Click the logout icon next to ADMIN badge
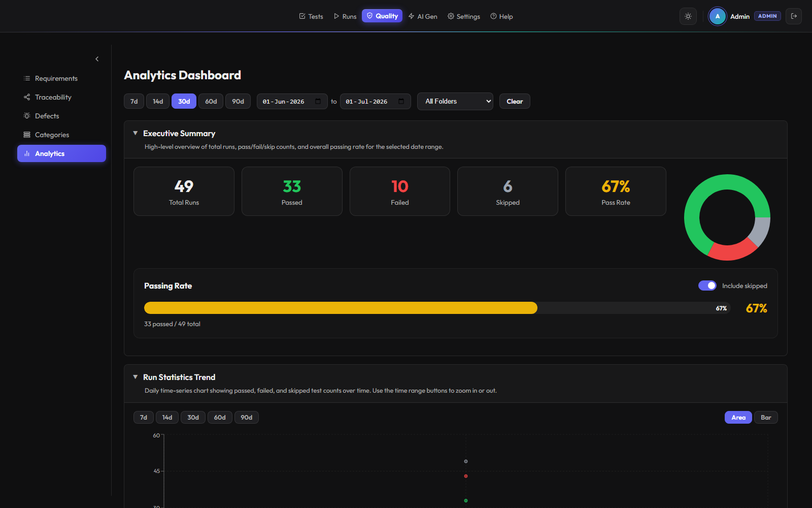Image resolution: width=812 pixels, height=508 pixels. tap(794, 16)
